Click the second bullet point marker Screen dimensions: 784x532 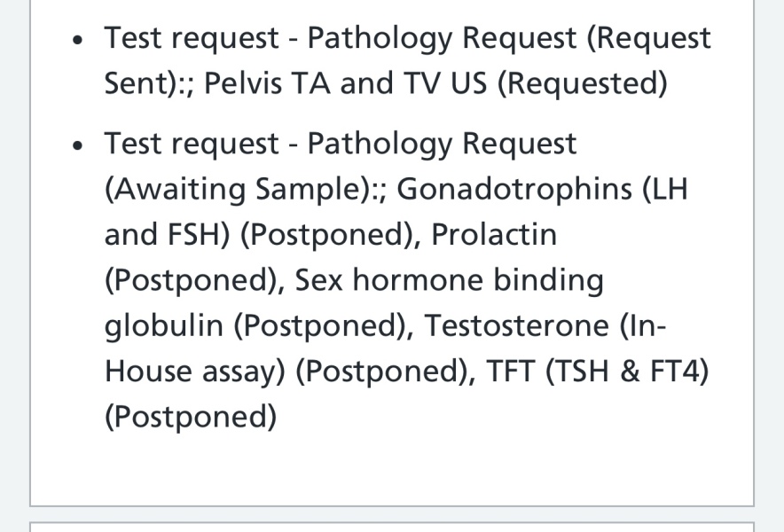81,145
